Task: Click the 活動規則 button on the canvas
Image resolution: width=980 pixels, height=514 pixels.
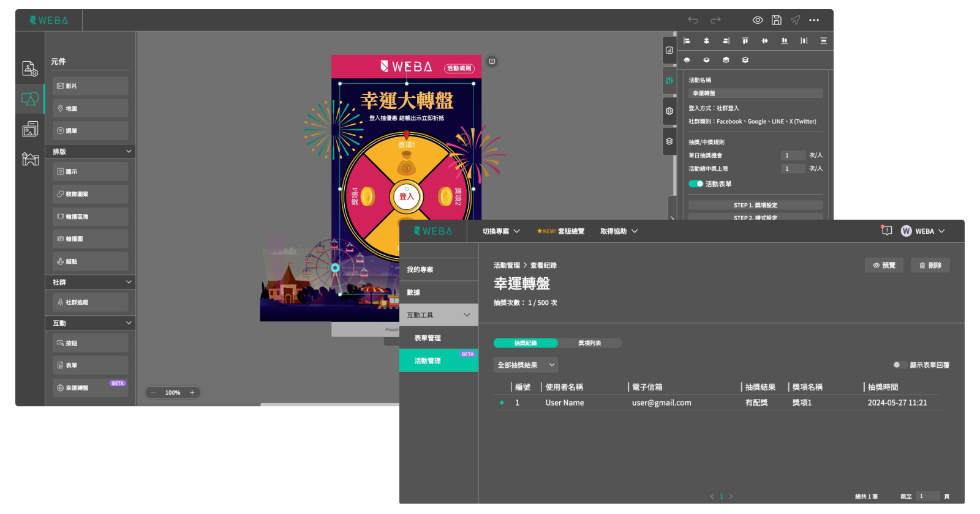Action: click(459, 68)
